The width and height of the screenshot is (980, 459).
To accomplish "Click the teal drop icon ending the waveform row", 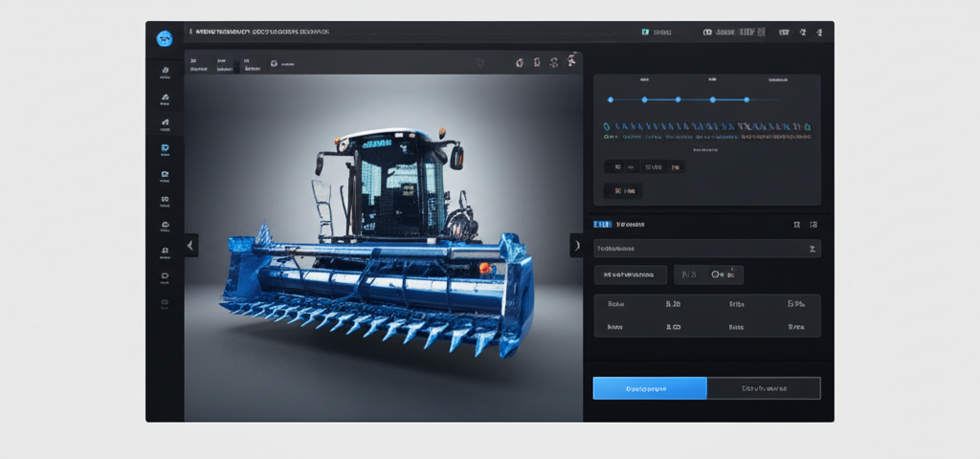I will [x=808, y=126].
